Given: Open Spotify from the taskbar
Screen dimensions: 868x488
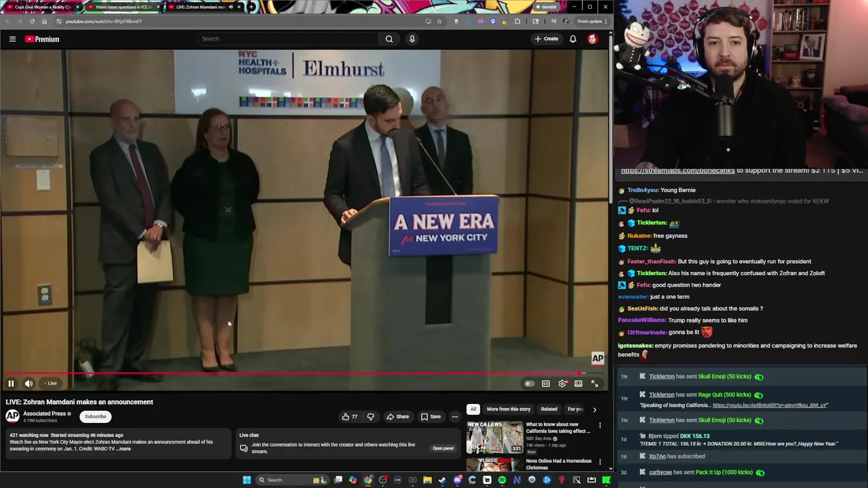Looking at the screenshot, I should click(x=502, y=480).
